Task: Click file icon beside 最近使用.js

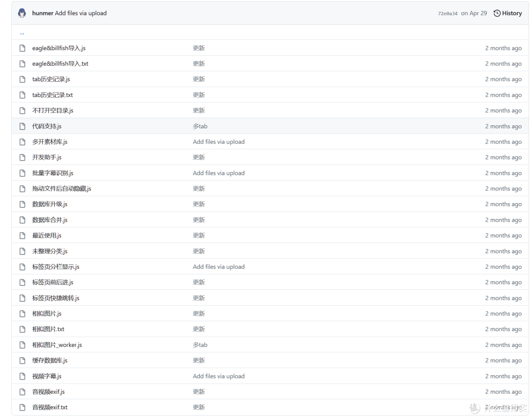Action: 22,236
